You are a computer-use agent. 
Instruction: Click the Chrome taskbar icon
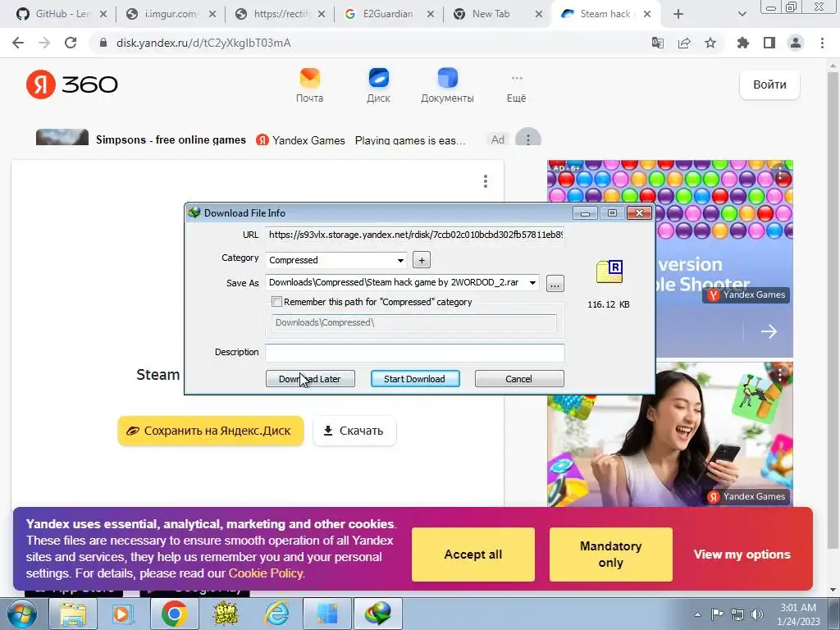tap(174, 614)
